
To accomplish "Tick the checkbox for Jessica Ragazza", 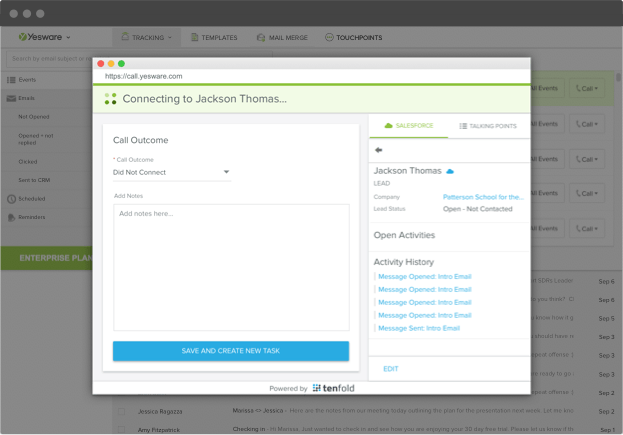I will point(122,411).
